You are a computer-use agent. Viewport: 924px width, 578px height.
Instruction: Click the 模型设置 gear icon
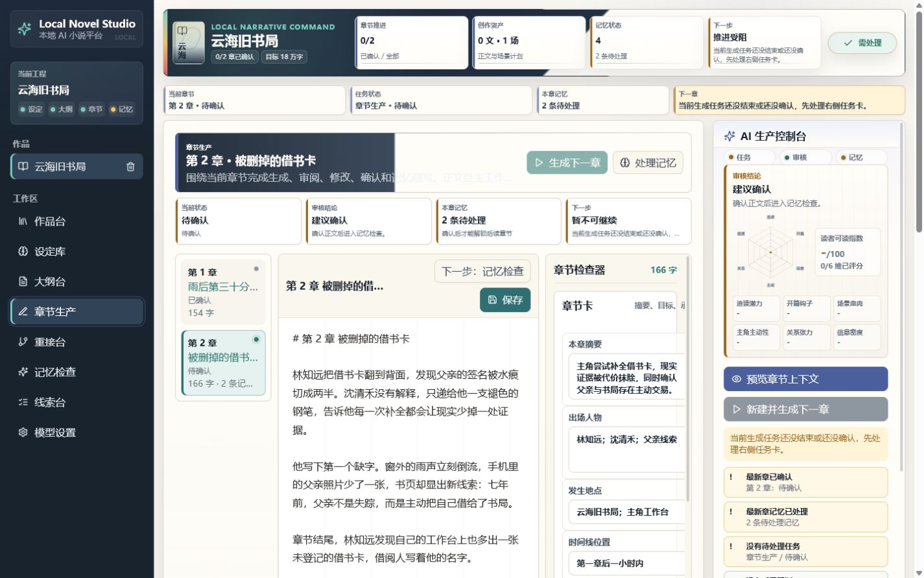click(23, 432)
